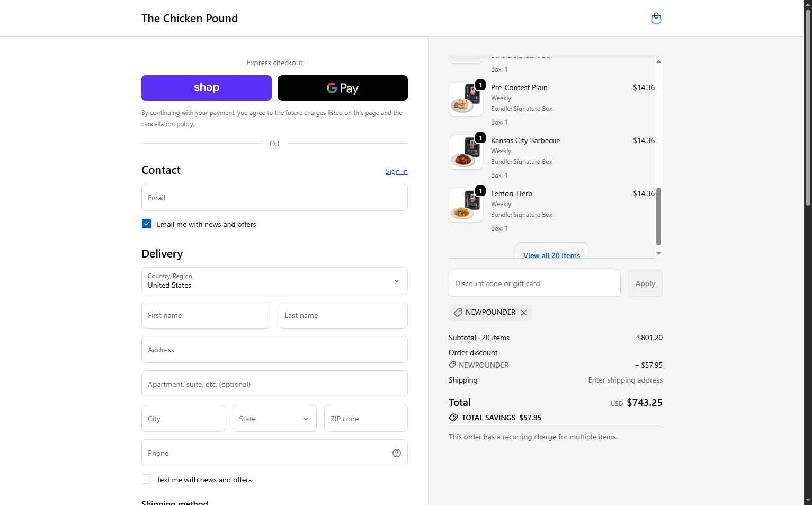This screenshot has width=812, height=505.
Task: Focus Discount code or gift card field
Action: (534, 283)
